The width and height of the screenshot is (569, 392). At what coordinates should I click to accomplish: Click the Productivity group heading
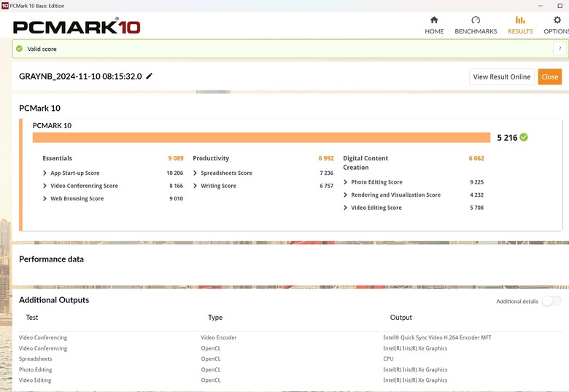click(x=211, y=158)
